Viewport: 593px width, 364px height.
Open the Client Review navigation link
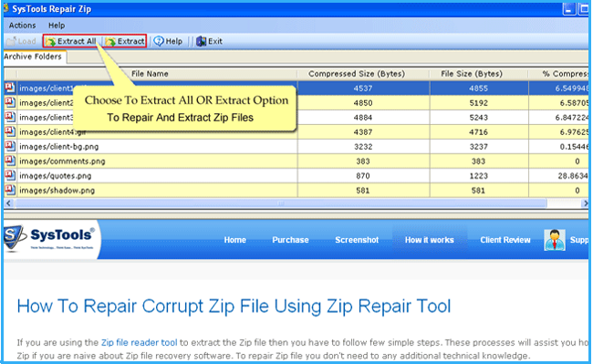click(505, 240)
